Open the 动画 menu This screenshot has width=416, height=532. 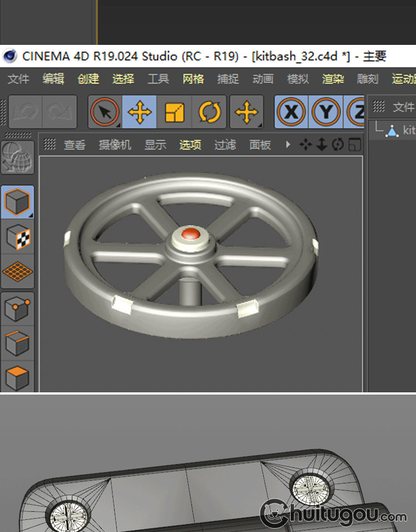(x=263, y=79)
